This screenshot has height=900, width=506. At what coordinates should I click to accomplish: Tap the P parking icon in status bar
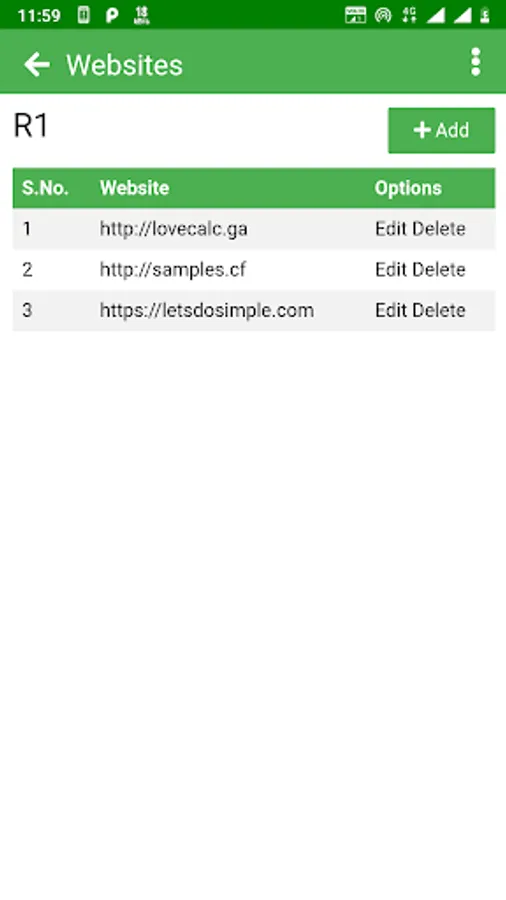point(112,15)
